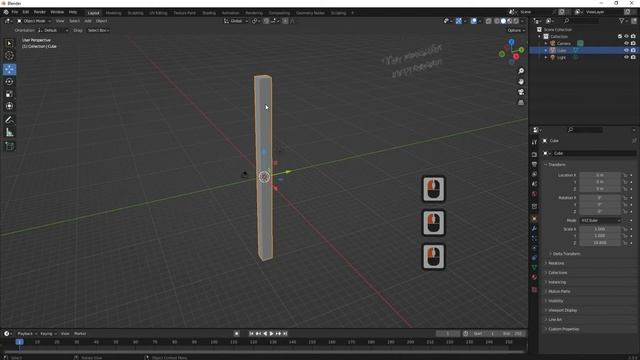Expand the Camera row in outliner
The height and width of the screenshot is (360, 640).
click(x=546, y=43)
